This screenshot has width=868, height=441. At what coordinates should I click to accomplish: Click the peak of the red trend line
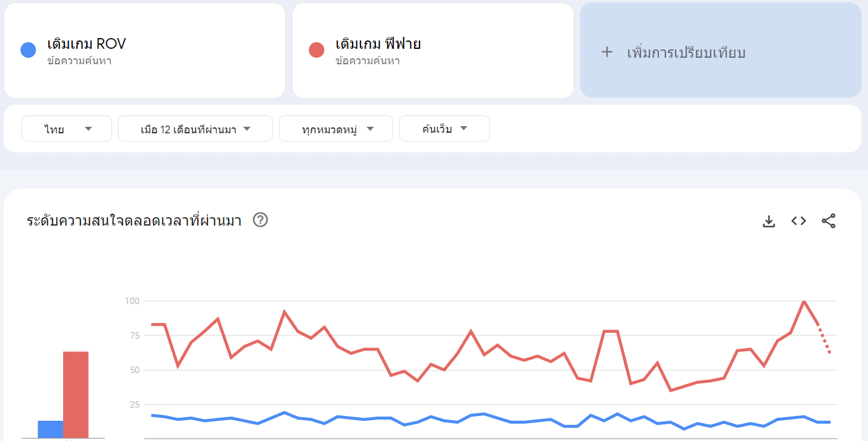click(x=804, y=302)
